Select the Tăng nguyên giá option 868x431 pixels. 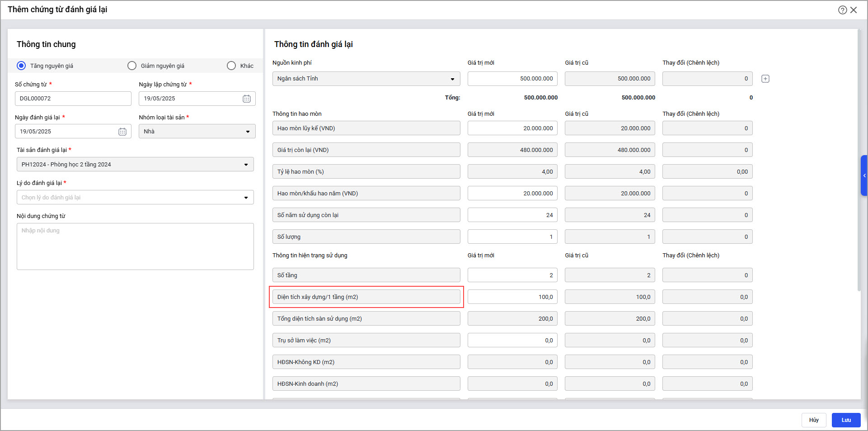coord(21,66)
